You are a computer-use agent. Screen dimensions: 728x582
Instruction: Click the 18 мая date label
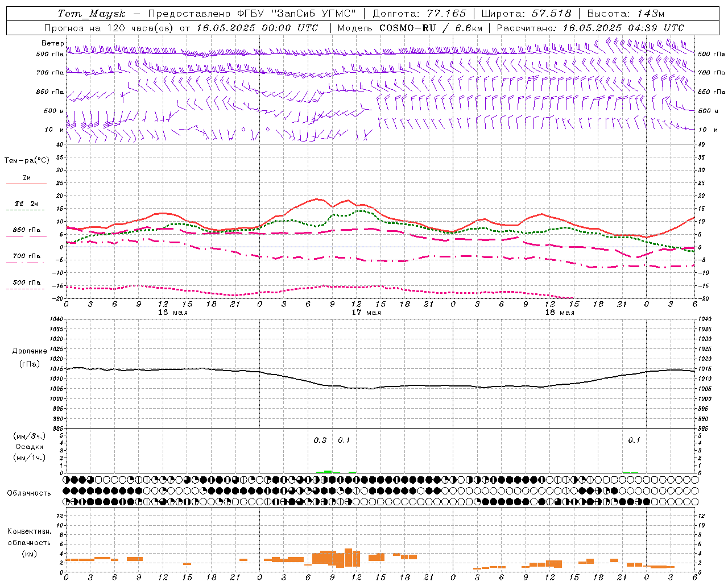[560, 313]
